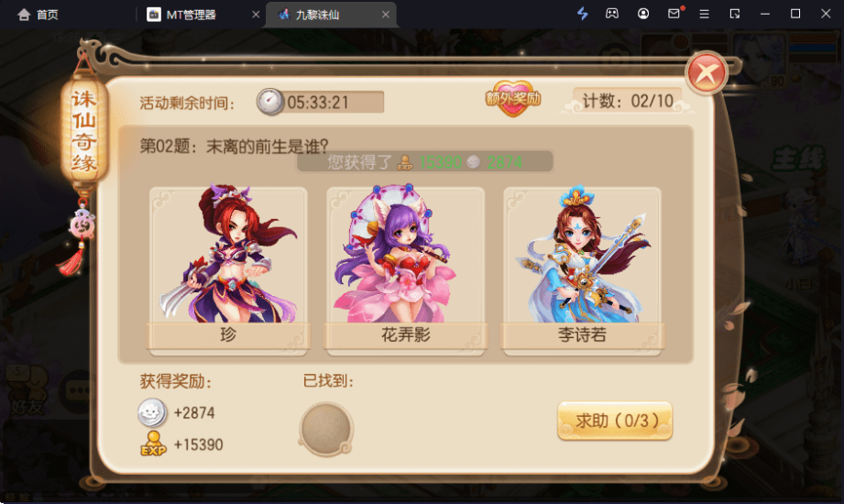The image size is (844, 504).
Task: Click the window-resize screen icon
Action: click(734, 14)
